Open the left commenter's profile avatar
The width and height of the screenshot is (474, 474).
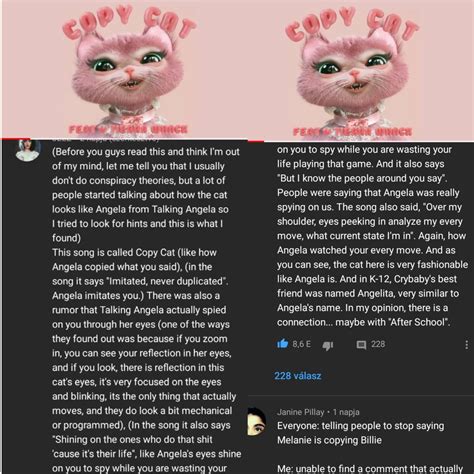[28, 150]
